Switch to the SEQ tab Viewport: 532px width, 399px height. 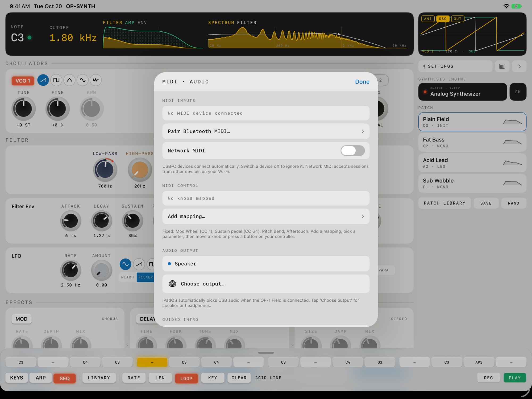[x=65, y=378]
